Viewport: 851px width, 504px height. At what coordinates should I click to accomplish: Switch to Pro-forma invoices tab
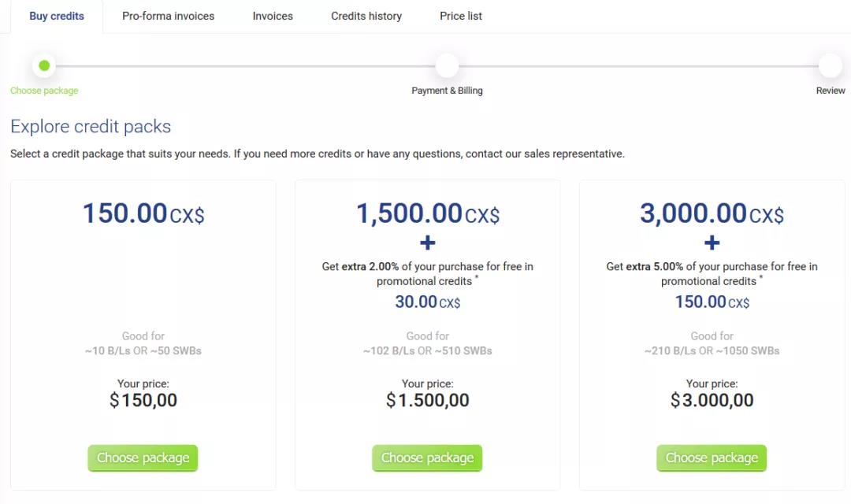point(168,16)
